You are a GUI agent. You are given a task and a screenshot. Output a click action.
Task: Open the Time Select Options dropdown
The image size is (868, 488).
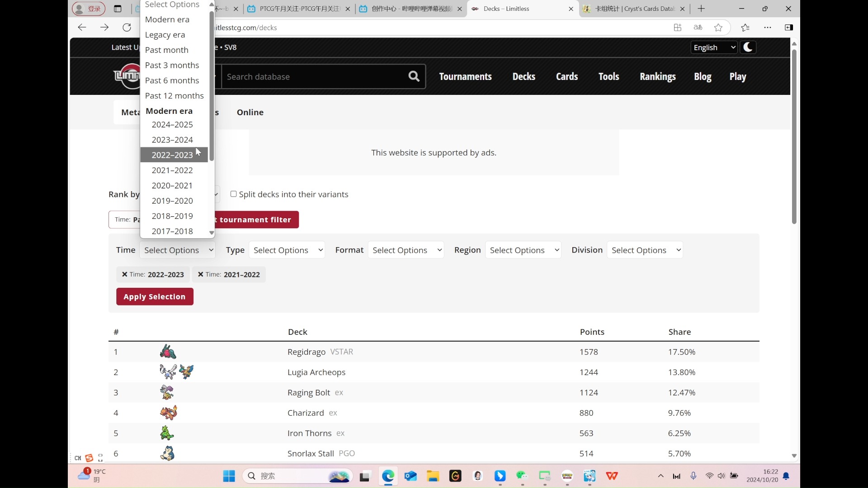coord(177,250)
